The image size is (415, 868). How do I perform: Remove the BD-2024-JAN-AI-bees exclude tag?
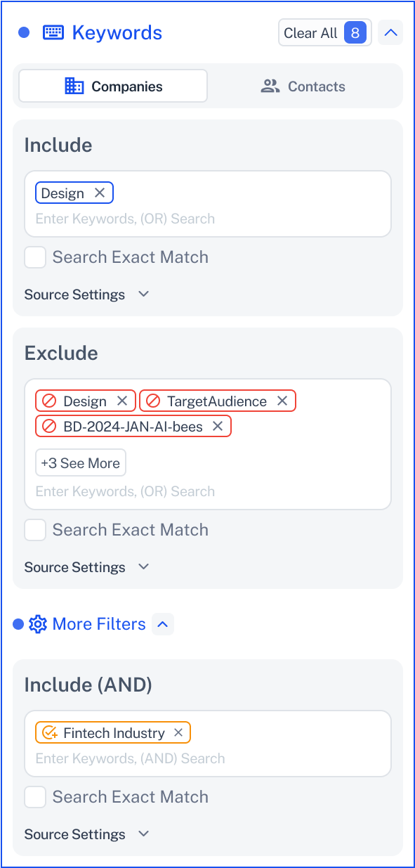(218, 426)
